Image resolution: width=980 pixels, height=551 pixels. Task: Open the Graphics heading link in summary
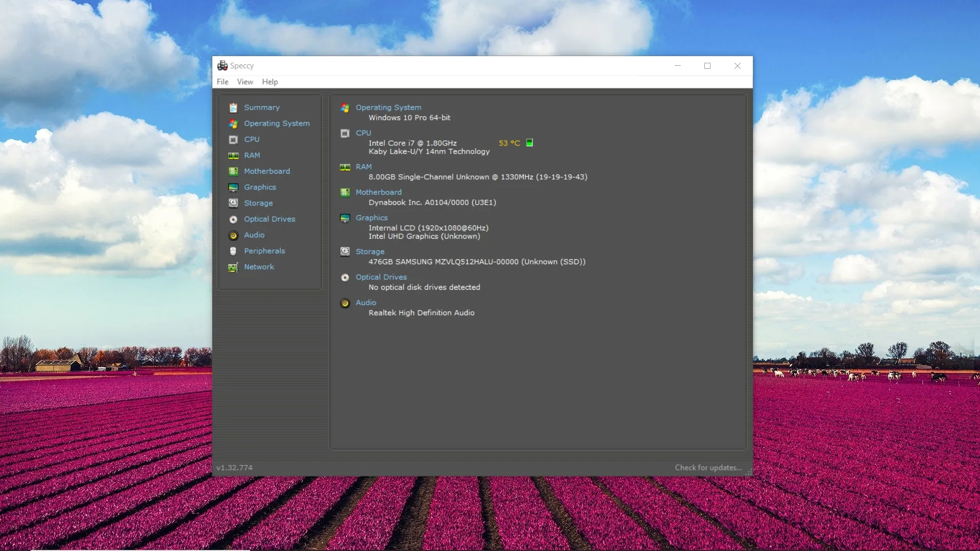(372, 218)
